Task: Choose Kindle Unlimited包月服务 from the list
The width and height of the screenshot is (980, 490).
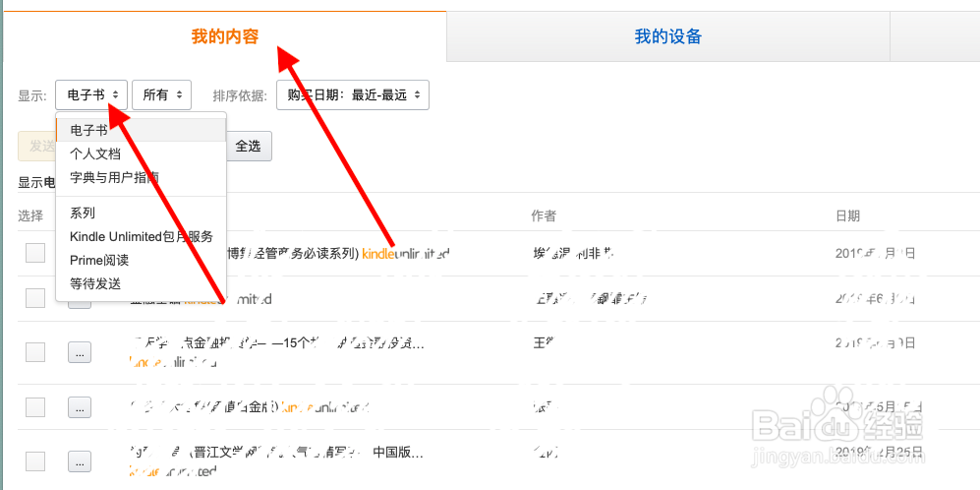Action: [x=142, y=236]
